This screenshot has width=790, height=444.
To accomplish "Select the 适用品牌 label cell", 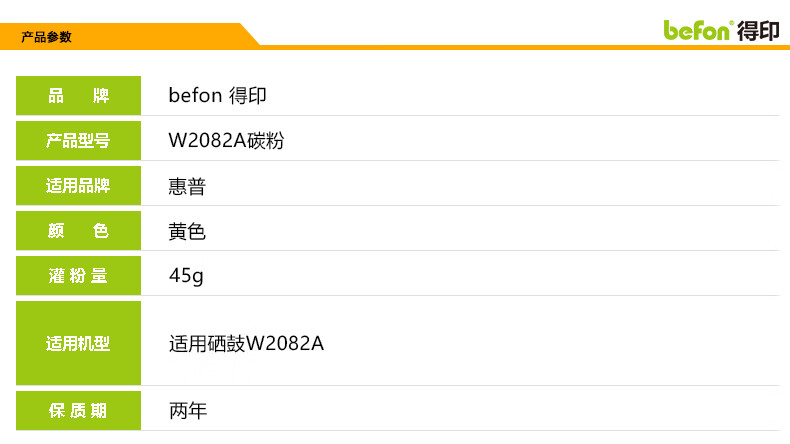I will [78, 186].
